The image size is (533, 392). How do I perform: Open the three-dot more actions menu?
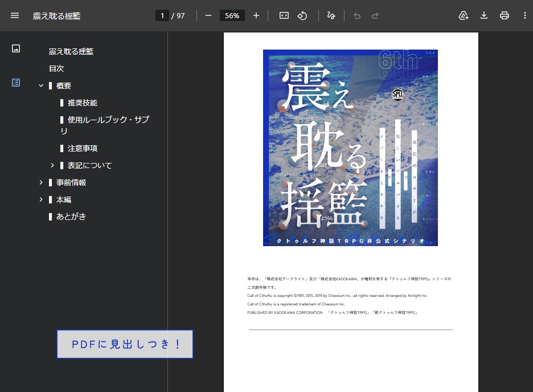point(525,15)
